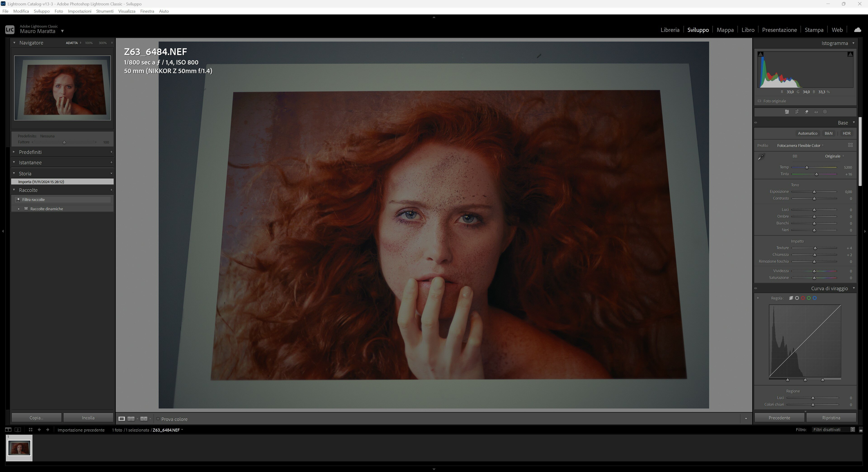Screen dimensions: 868x472
Task: Click the Copia... button
Action: point(36,418)
